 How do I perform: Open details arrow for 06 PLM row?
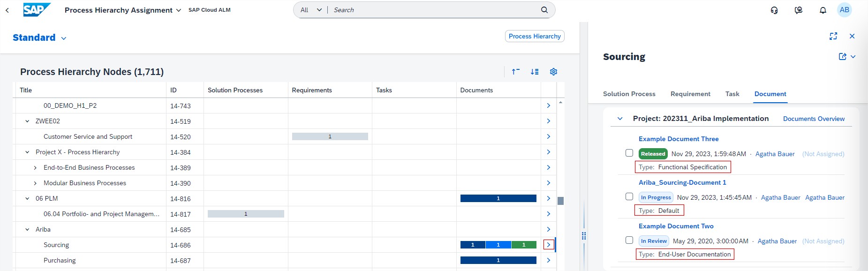pos(548,198)
